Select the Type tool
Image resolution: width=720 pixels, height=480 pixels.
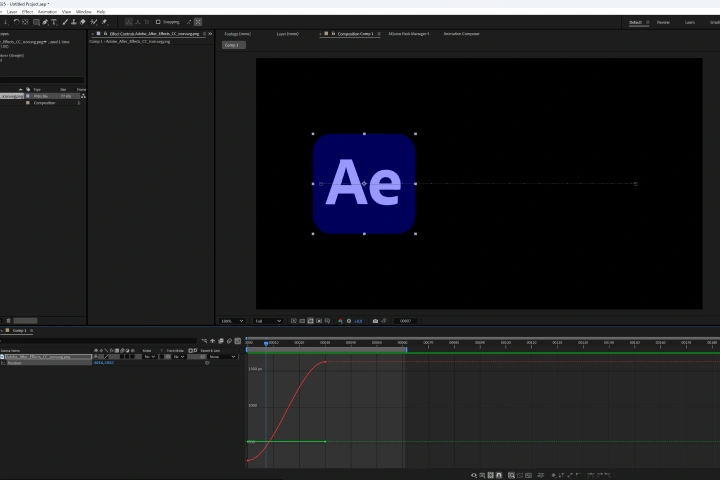[x=54, y=22]
